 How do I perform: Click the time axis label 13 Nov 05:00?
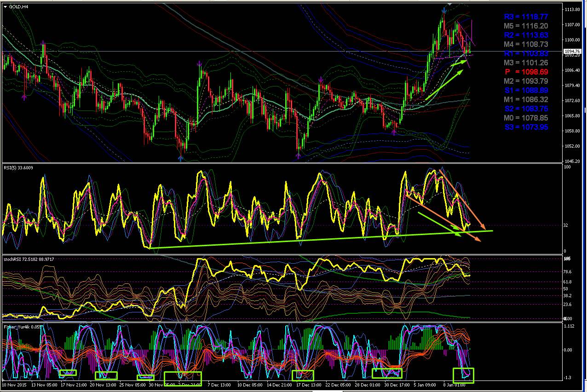pos(45,384)
